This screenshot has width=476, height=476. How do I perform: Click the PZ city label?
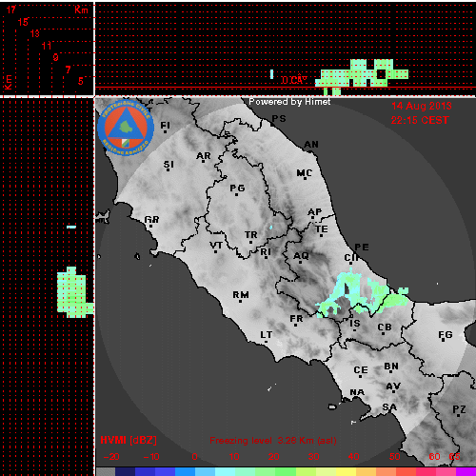pyautogui.click(x=459, y=409)
